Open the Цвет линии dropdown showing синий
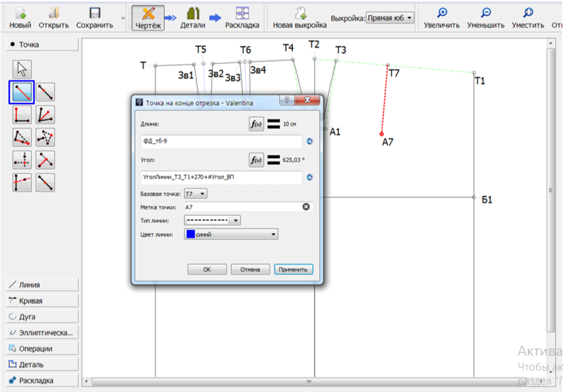563x392 pixels. pyautogui.click(x=231, y=234)
